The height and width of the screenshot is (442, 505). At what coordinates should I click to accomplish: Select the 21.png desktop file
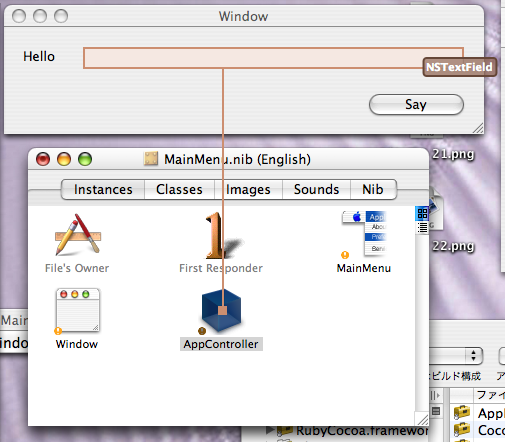point(453,154)
